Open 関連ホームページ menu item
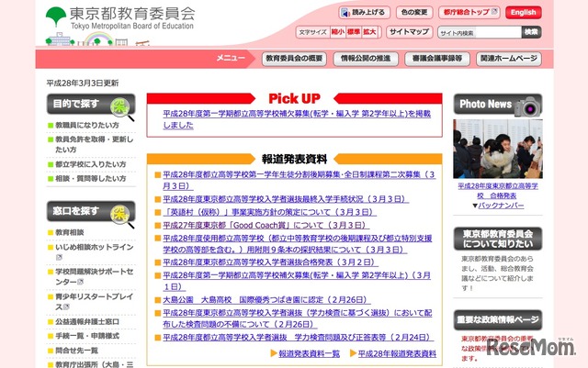The width and height of the screenshot is (588, 368). coord(509,59)
